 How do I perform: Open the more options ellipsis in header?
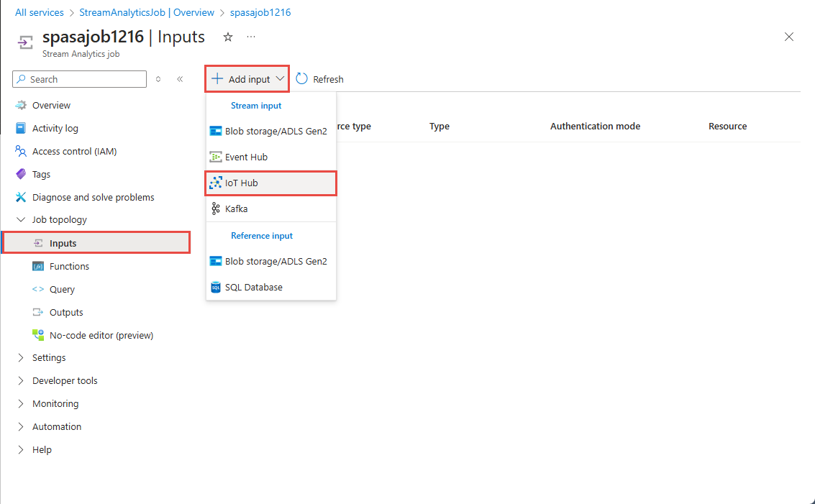(251, 37)
